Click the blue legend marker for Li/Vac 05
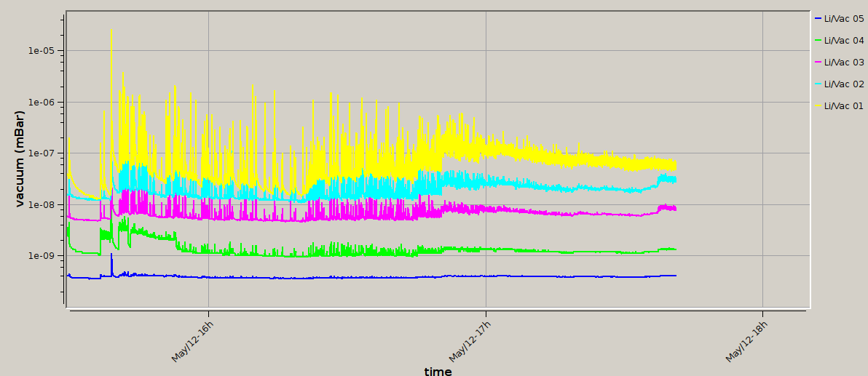This screenshot has height=376, width=868. pos(818,19)
